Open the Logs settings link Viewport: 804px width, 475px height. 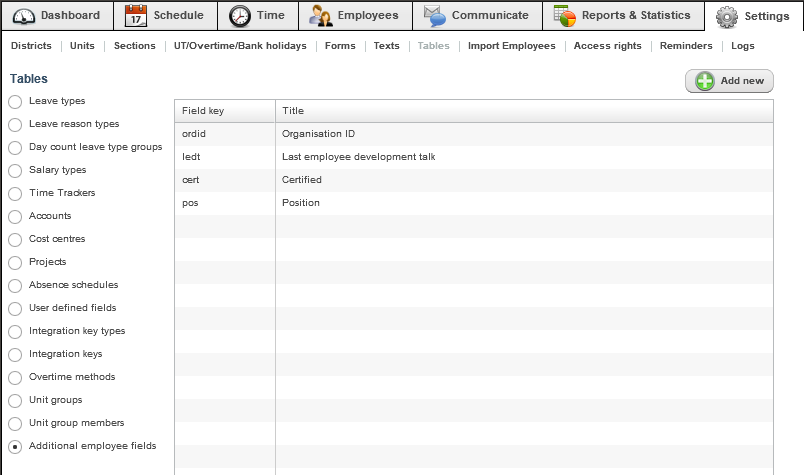742,46
